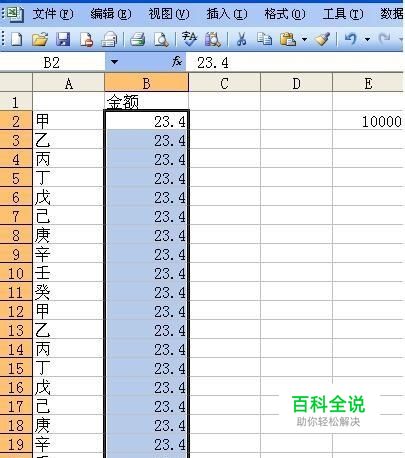Undo the last action
The image size is (405, 458).
pyautogui.click(x=351, y=39)
